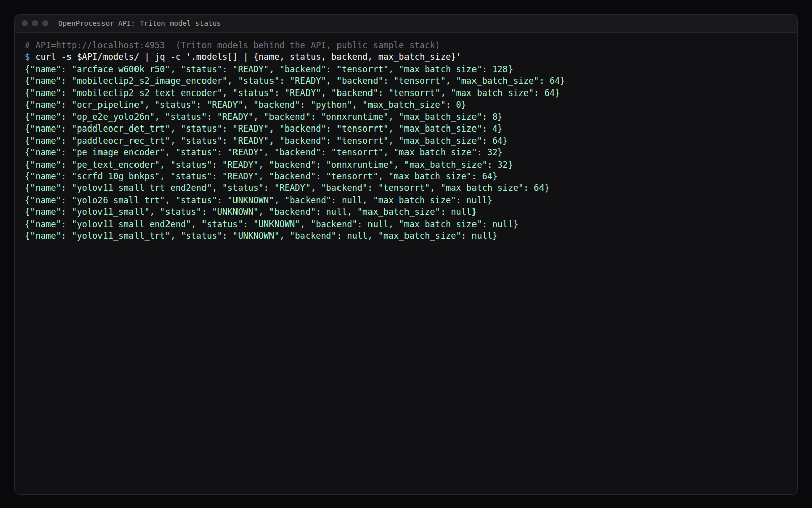812x508 pixels.
Task: Click the first gray window control dot
Action: pos(25,23)
